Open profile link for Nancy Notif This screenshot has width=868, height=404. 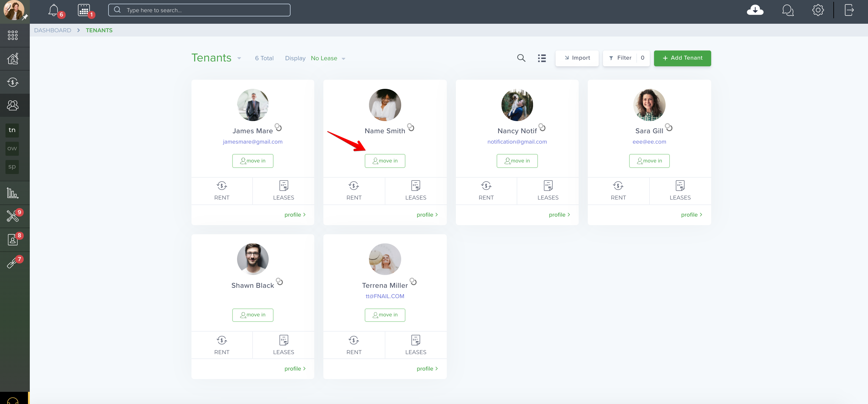(559, 214)
